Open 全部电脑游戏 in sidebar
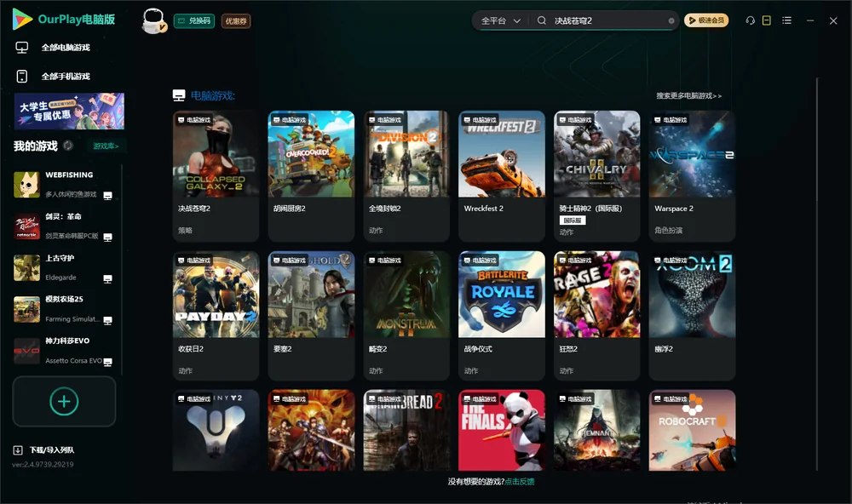 (x=66, y=48)
